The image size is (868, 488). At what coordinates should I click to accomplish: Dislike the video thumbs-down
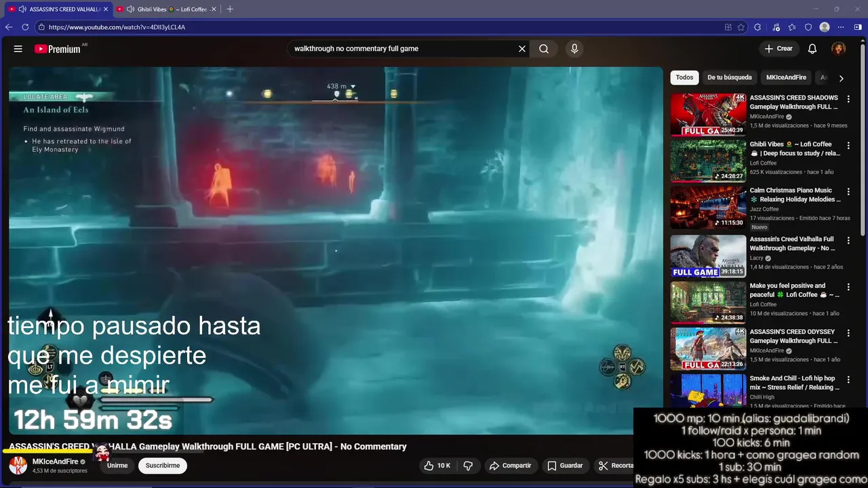(468, 466)
